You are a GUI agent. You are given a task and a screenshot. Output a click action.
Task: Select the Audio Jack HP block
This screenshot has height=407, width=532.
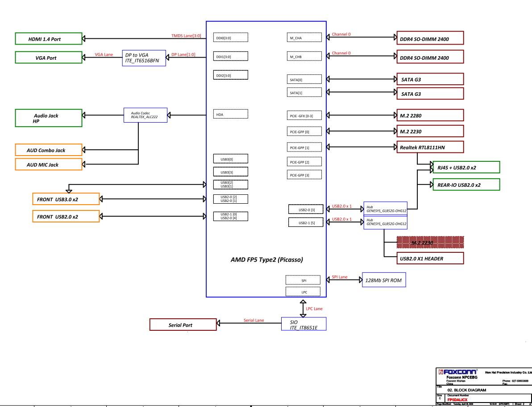49,118
